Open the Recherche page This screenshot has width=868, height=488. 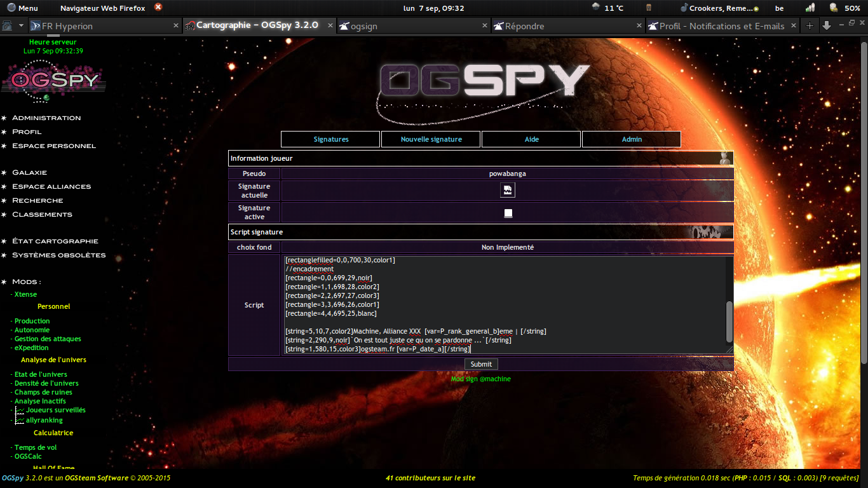coord(37,201)
